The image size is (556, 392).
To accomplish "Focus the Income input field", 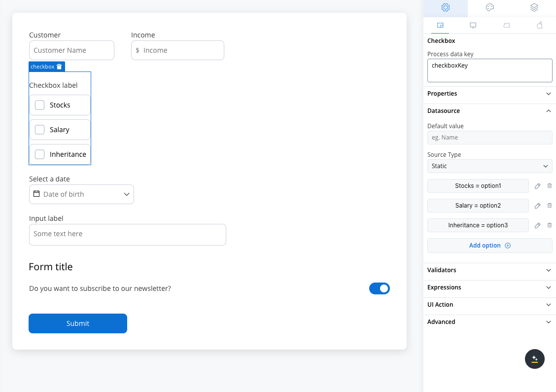I will point(177,50).
